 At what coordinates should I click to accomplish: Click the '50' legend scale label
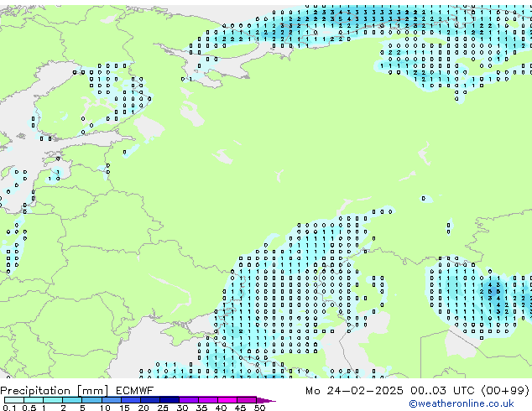pos(259,408)
